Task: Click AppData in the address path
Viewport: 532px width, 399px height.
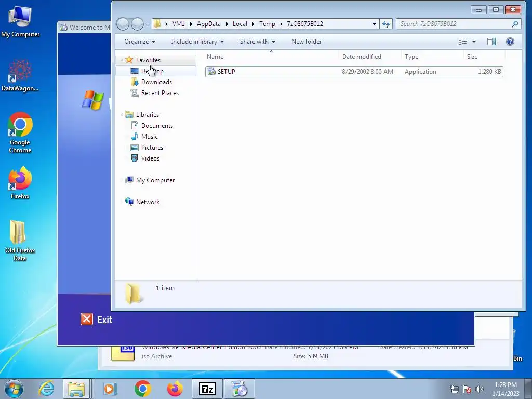Action: (209, 24)
